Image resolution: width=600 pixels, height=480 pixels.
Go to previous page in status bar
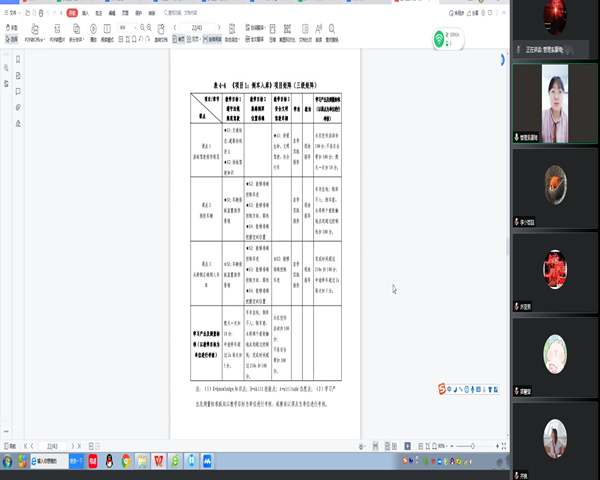tap(30, 444)
